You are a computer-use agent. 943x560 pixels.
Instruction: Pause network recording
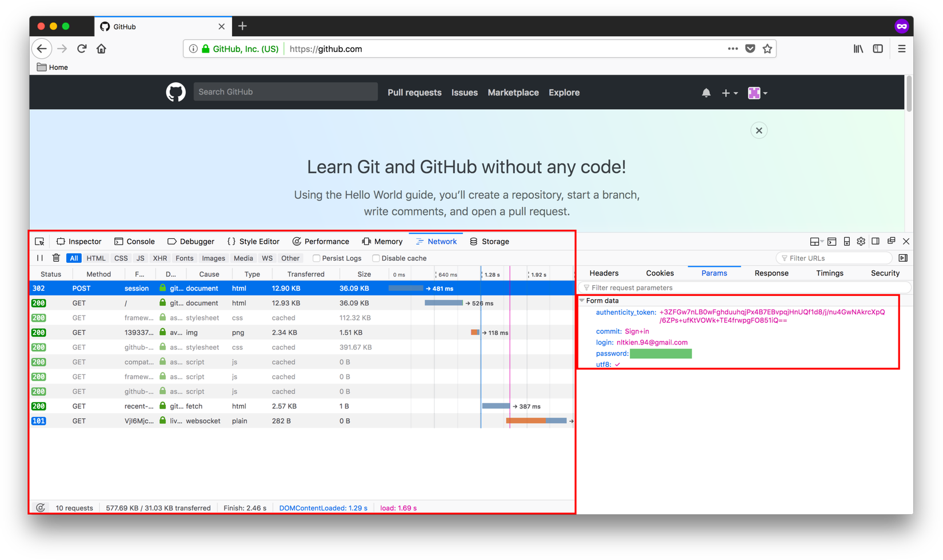40,258
